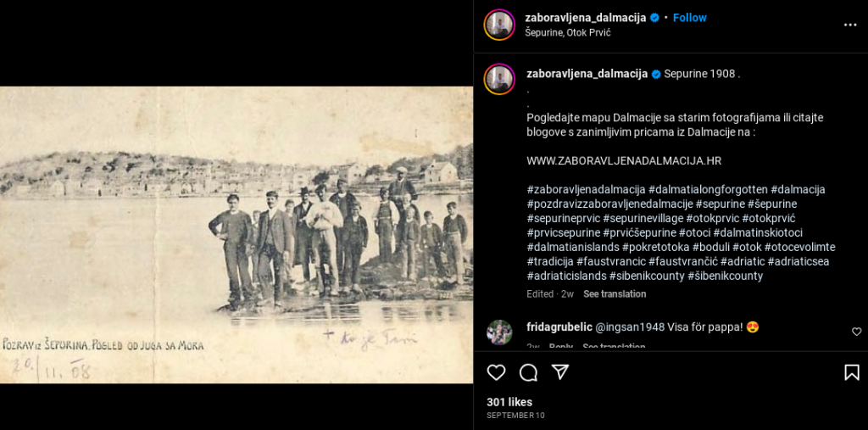The height and width of the screenshot is (430, 868).
Task: Follow zaboravljena_dalmacija account
Action: (690, 18)
